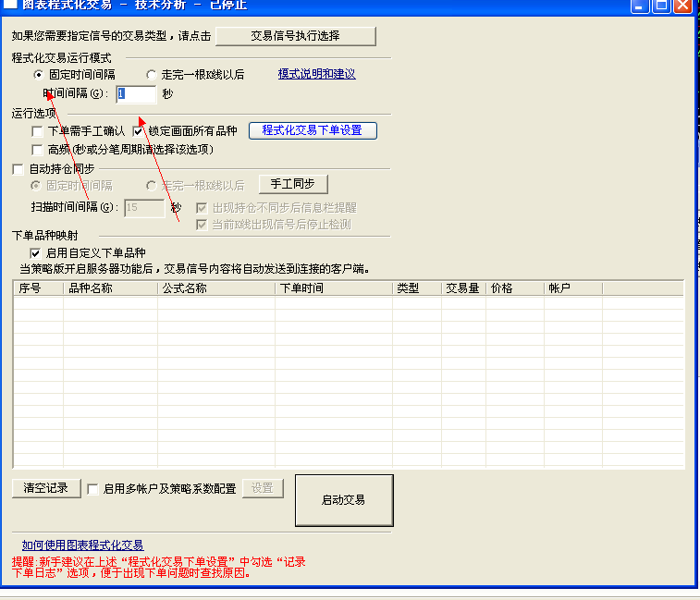Click 类型 column header
This screenshot has height=600, width=700.
tap(416, 288)
